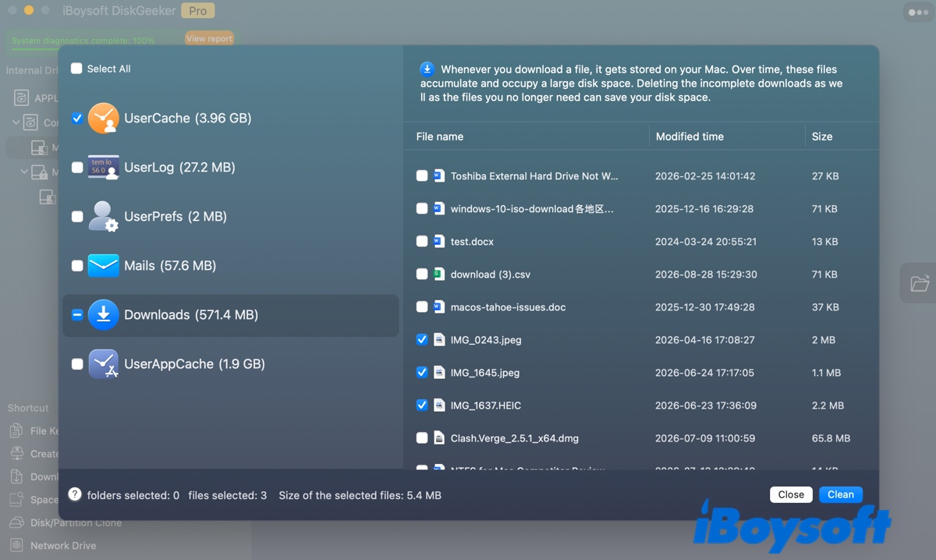Sort by the Size column header
Screen dimensions: 936x560
(822, 136)
